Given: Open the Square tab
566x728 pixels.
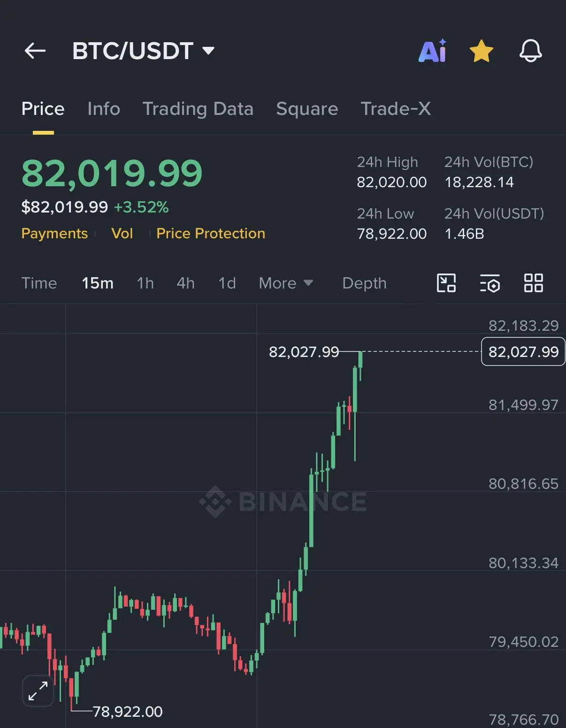Looking at the screenshot, I should [x=307, y=109].
